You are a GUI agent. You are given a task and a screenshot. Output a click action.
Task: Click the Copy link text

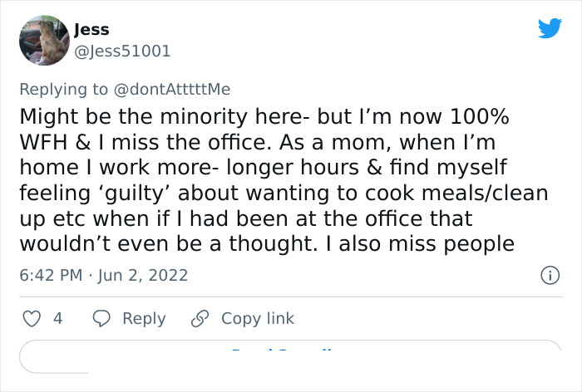point(257,318)
